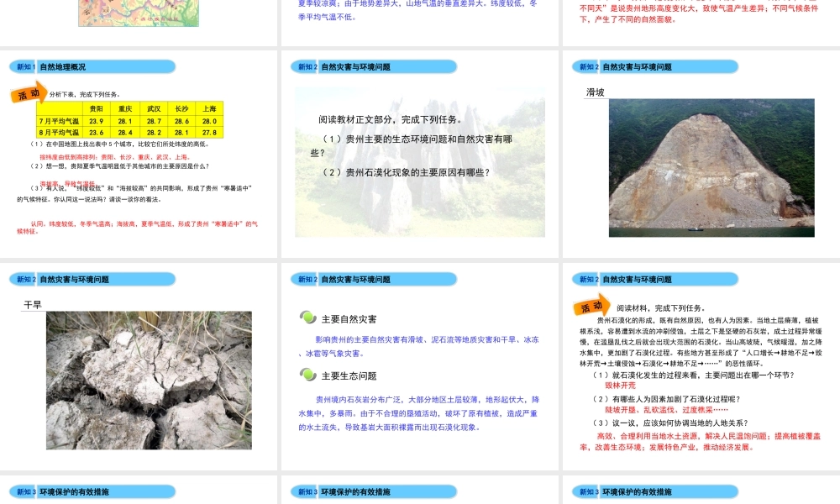Viewport: 840px width, 504px height.
Task: Click the table cell showing 28.7
Action: click(154, 121)
